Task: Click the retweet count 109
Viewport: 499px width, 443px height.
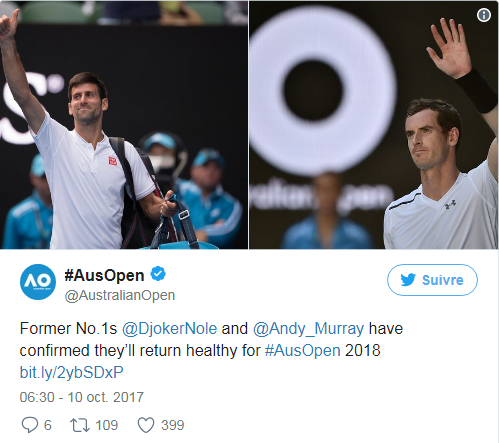Action: pos(107,425)
